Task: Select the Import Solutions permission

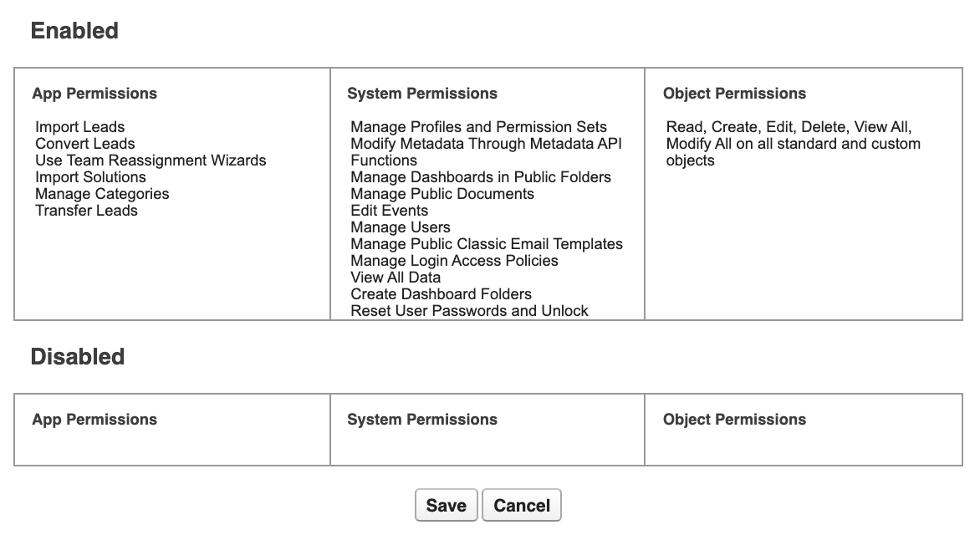Action: click(90, 177)
